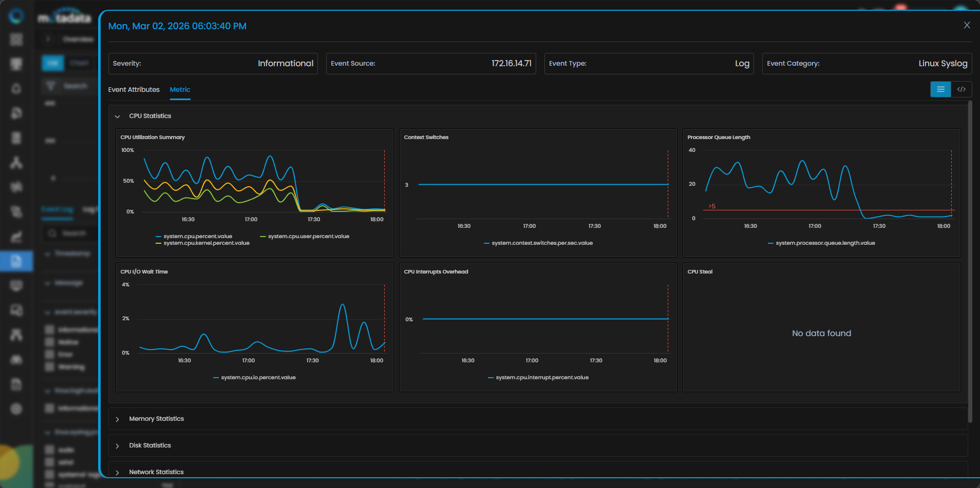The height and width of the screenshot is (488, 980).
Task: Hide system.processor.queue.length.value series
Action: click(825, 243)
